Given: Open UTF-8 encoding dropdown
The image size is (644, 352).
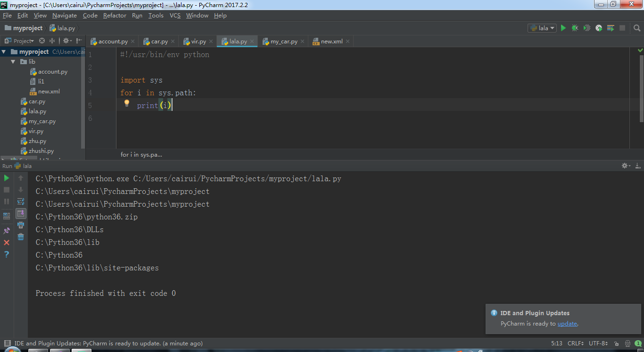Looking at the screenshot, I should (598, 344).
